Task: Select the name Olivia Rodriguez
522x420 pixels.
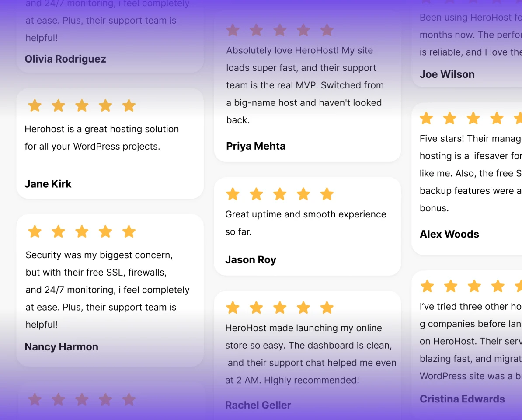Action: pos(65,59)
